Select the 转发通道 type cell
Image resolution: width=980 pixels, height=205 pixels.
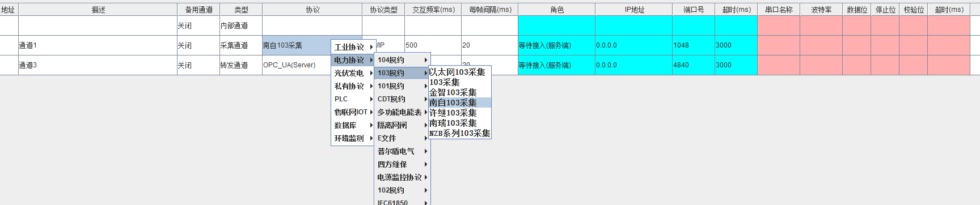[241, 65]
